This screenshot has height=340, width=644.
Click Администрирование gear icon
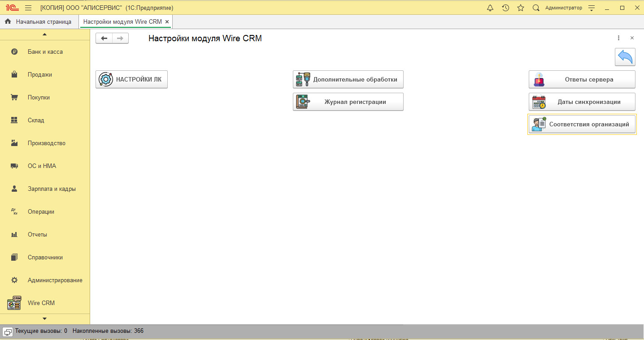[14, 280]
